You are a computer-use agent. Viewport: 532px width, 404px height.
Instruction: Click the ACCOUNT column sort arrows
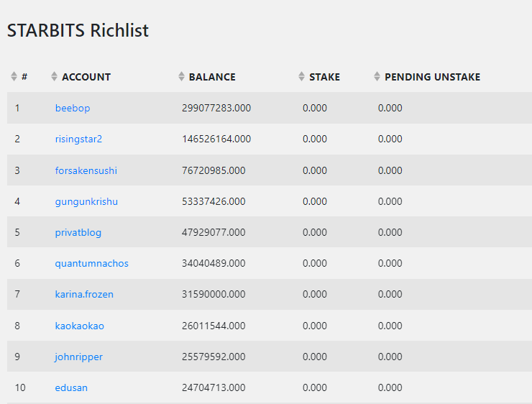[55, 76]
